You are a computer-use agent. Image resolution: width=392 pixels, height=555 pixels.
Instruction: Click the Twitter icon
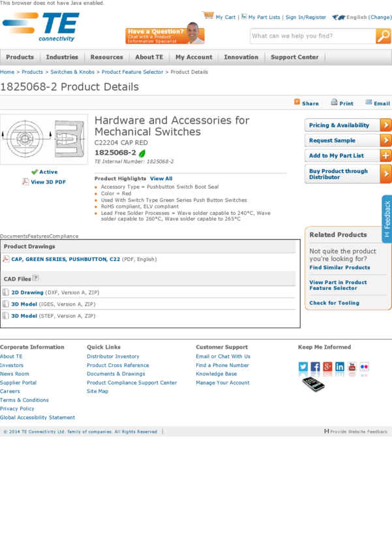303,367
